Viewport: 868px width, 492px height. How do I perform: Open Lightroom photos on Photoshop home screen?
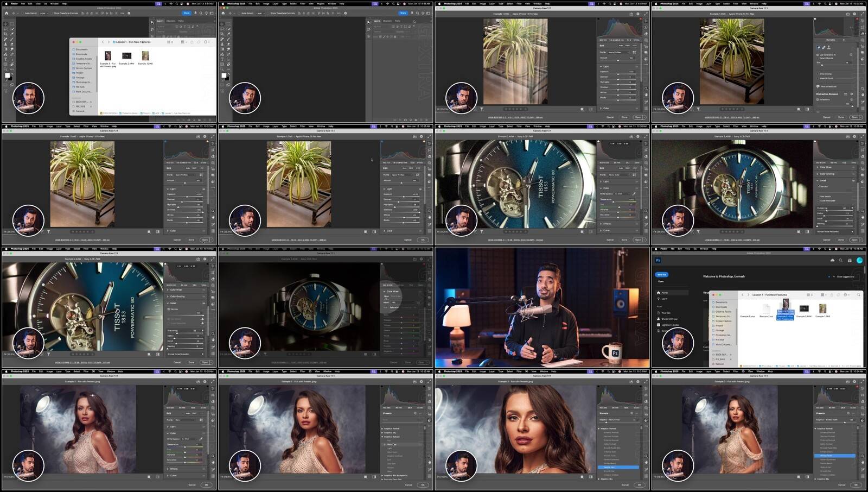pyautogui.click(x=668, y=325)
